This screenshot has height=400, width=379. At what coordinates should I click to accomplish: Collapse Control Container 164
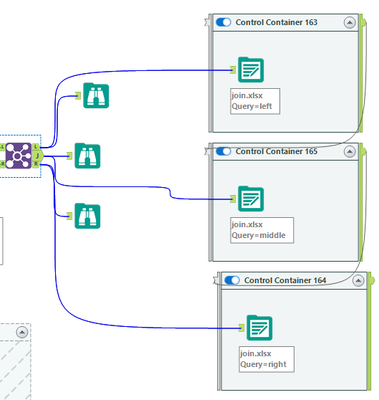coord(358,281)
